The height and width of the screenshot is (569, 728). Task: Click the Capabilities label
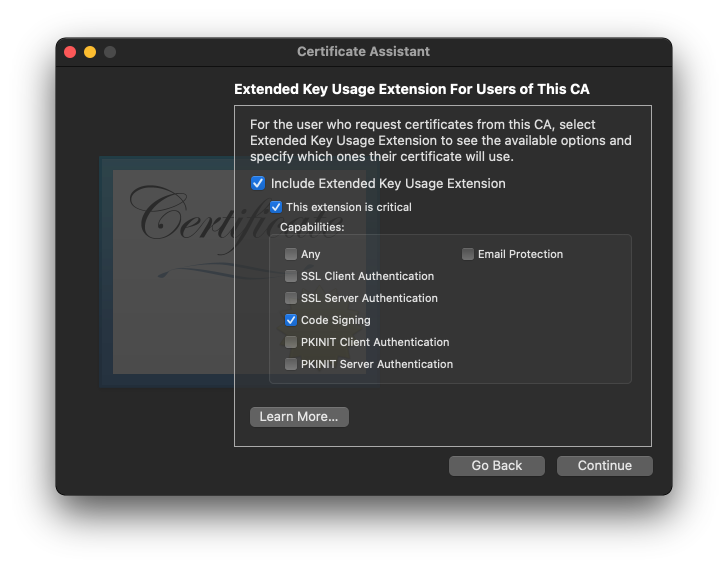tap(312, 227)
